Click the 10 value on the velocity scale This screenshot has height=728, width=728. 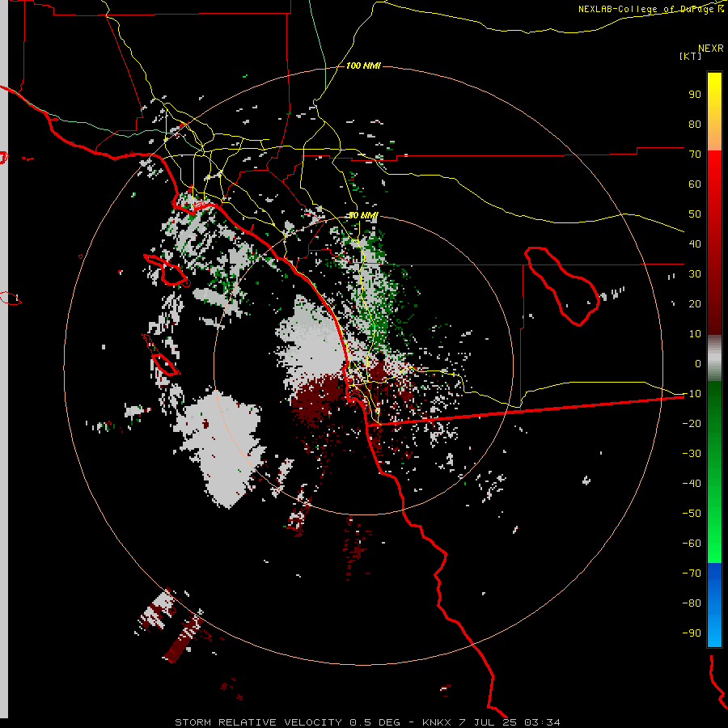pos(695,334)
